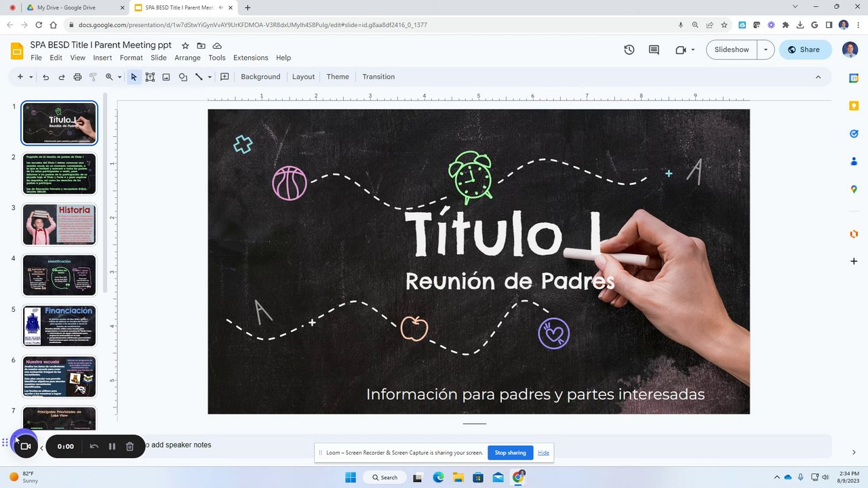The height and width of the screenshot is (488, 868).
Task: Print the presentation using the printer icon
Action: [x=77, y=77]
